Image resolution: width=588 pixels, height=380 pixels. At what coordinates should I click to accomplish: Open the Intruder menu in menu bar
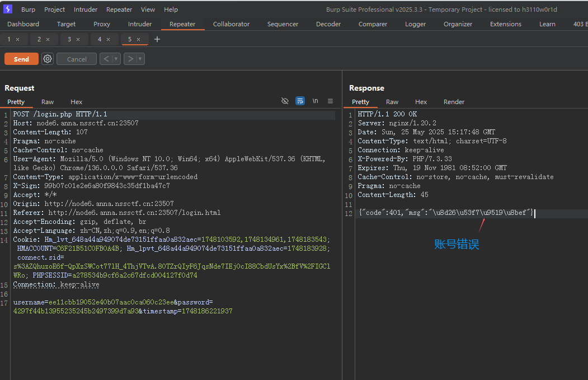point(86,10)
